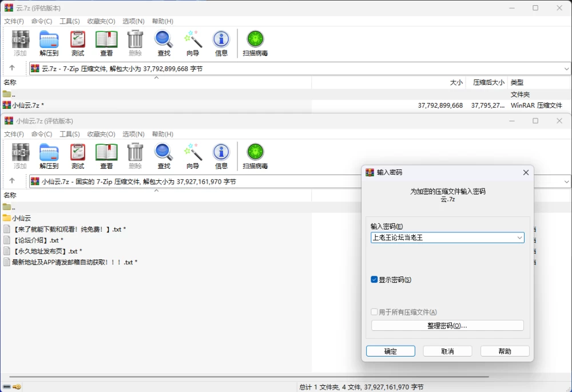
Task: Click Test icon in 小仙云.7z window
Action: click(x=78, y=156)
